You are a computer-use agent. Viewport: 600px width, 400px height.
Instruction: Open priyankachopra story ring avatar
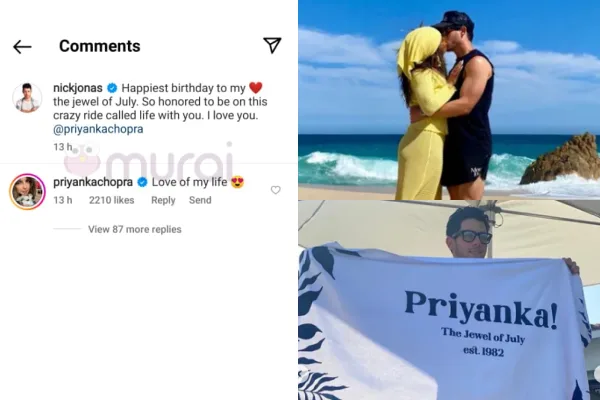point(28,191)
